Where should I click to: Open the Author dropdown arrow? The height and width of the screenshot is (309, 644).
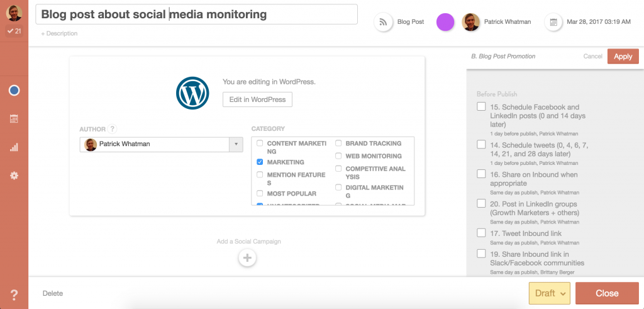pos(236,144)
